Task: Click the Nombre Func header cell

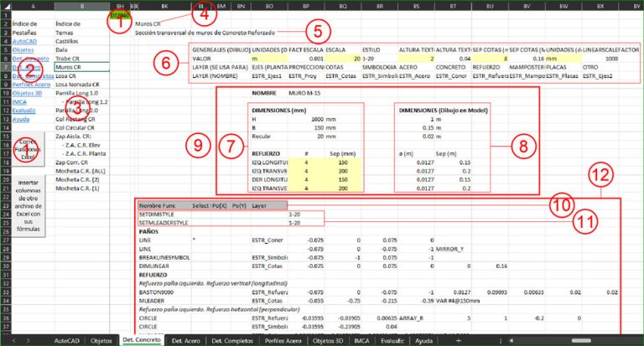Action: click(164, 205)
